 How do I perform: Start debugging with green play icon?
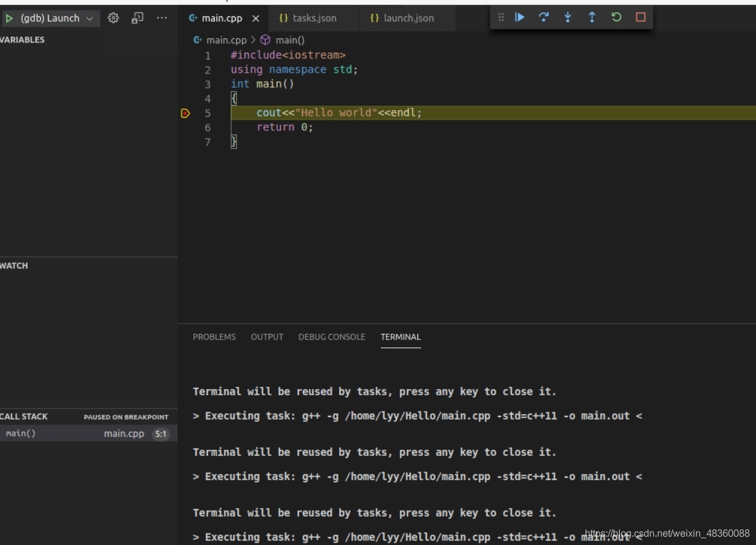pyautogui.click(x=9, y=18)
